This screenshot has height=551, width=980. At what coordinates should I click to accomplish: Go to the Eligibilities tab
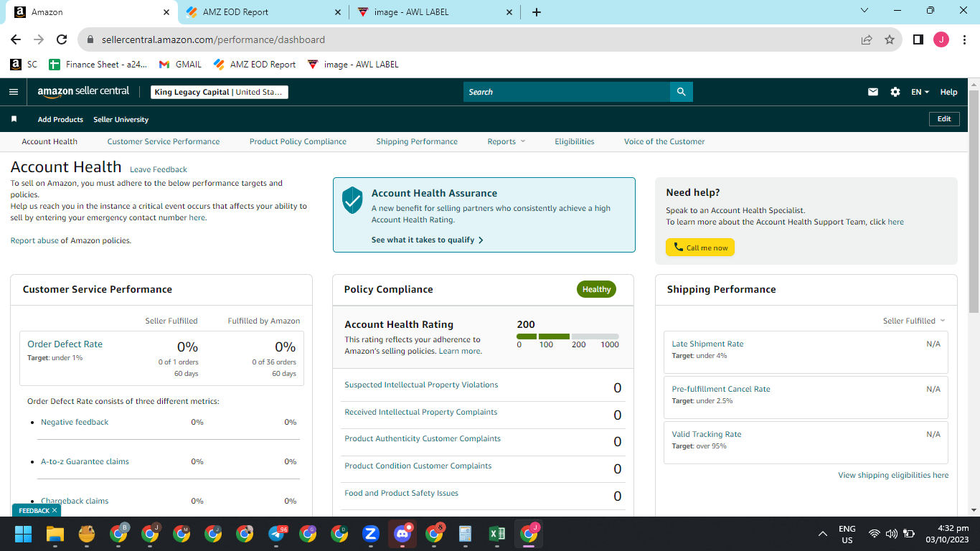tap(575, 141)
